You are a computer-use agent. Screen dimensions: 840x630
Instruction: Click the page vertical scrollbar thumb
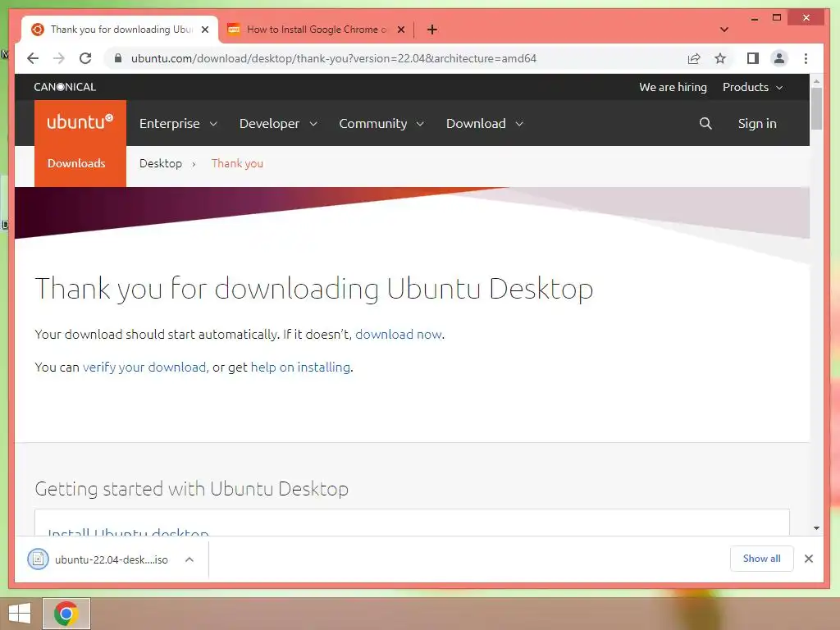(816, 109)
